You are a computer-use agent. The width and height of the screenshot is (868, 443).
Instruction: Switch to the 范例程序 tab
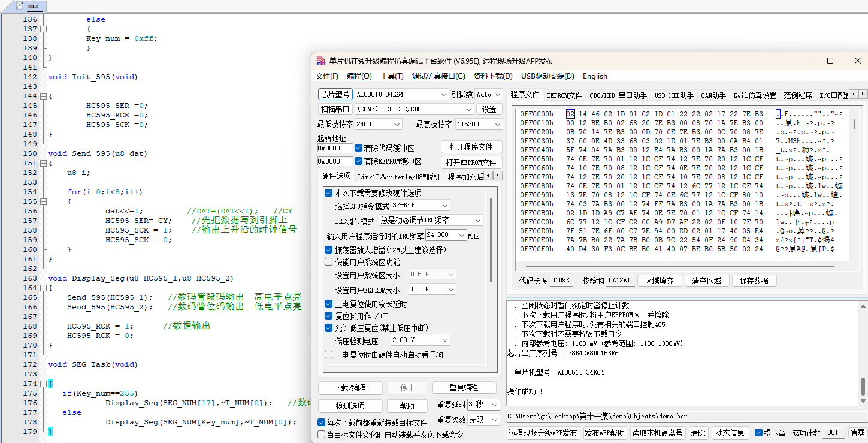pos(798,95)
